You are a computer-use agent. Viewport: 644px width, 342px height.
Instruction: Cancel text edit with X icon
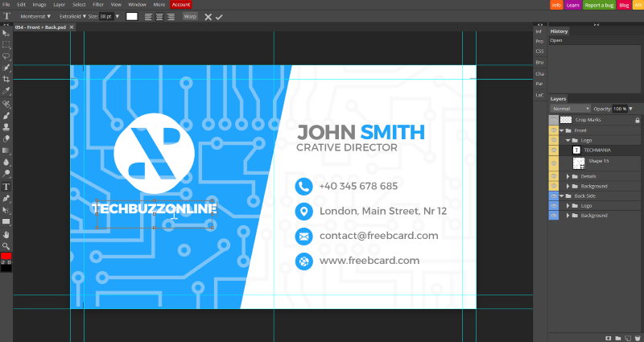pos(208,17)
